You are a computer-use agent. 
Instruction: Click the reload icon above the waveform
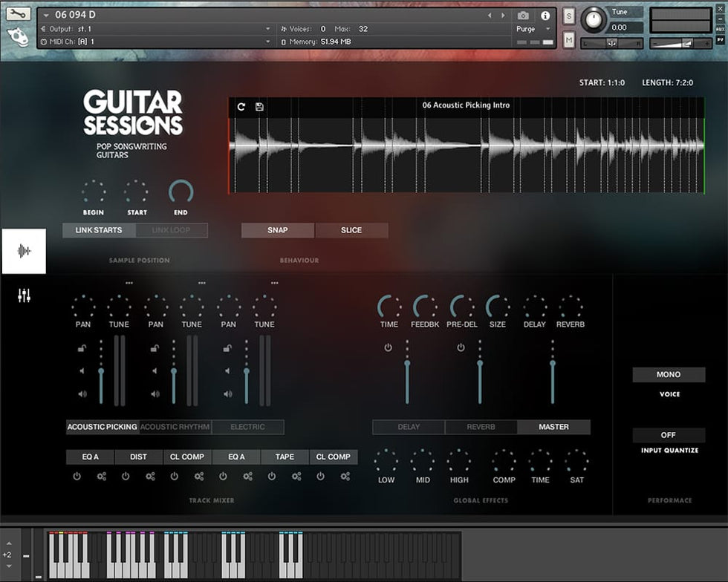(x=241, y=107)
